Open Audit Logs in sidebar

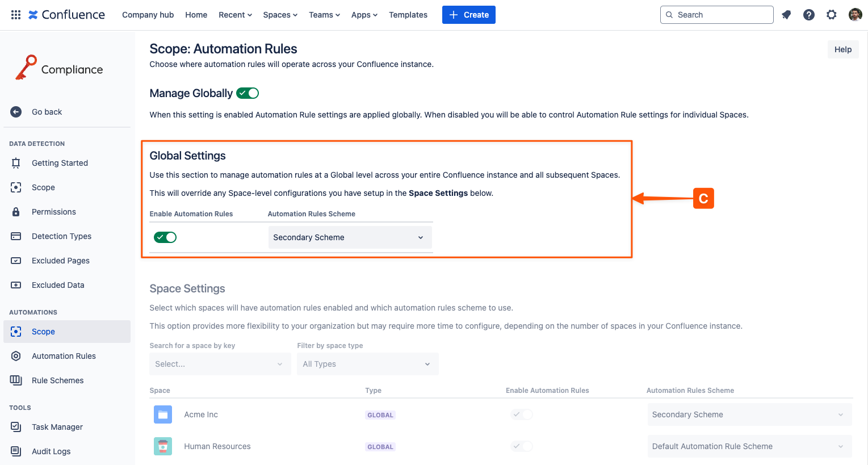tap(51, 451)
